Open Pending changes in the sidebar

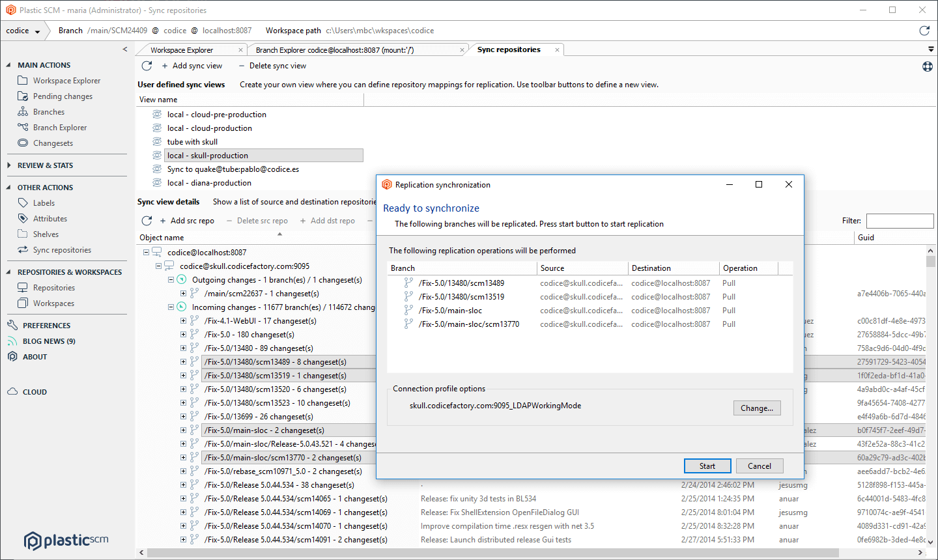click(63, 96)
